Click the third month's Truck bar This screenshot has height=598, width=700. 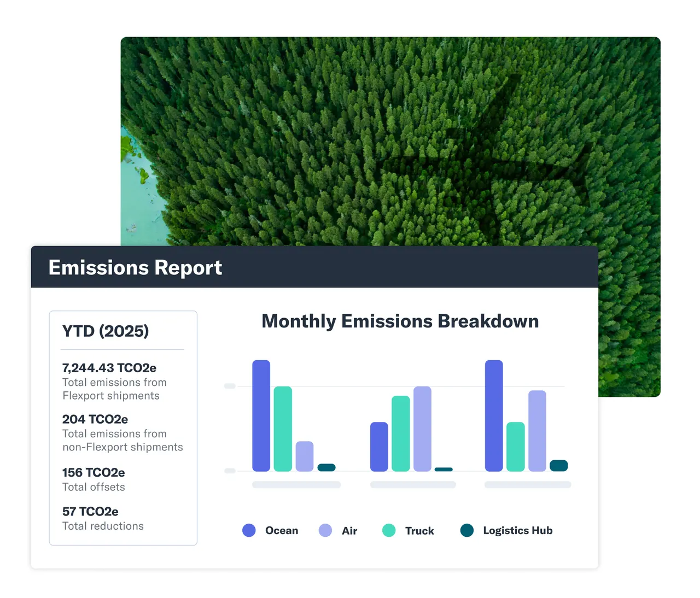pos(516,447)
